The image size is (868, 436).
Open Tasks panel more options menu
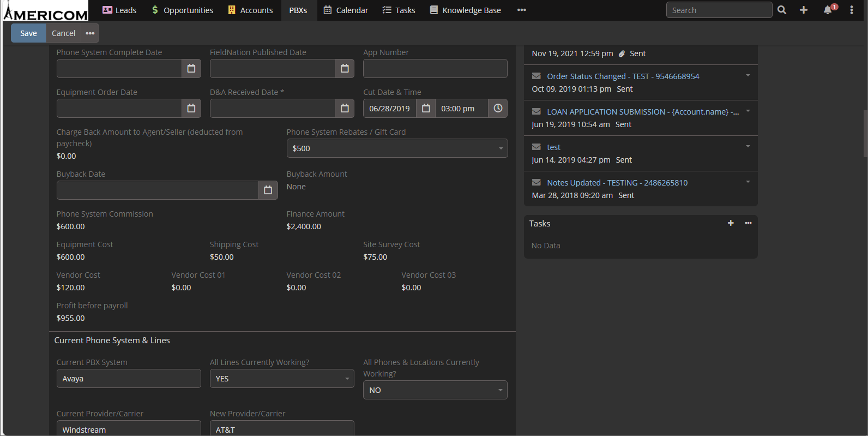[748, 223]
